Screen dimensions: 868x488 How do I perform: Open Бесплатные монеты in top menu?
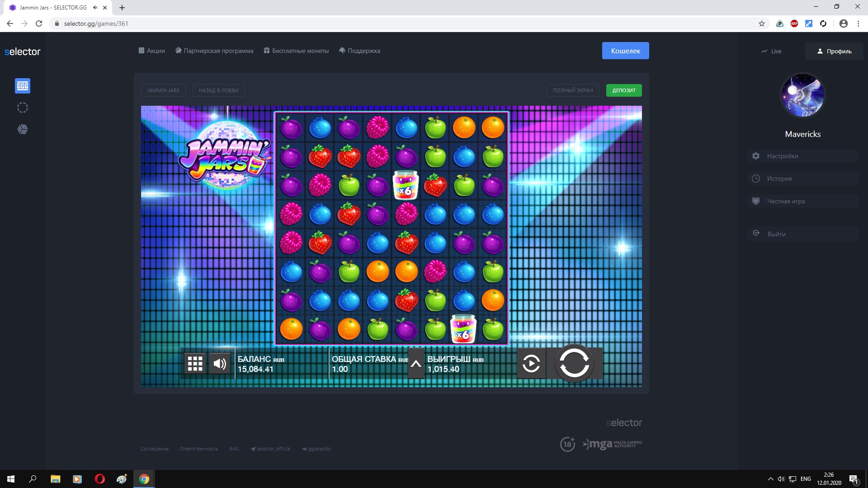(x=297, y=51)
